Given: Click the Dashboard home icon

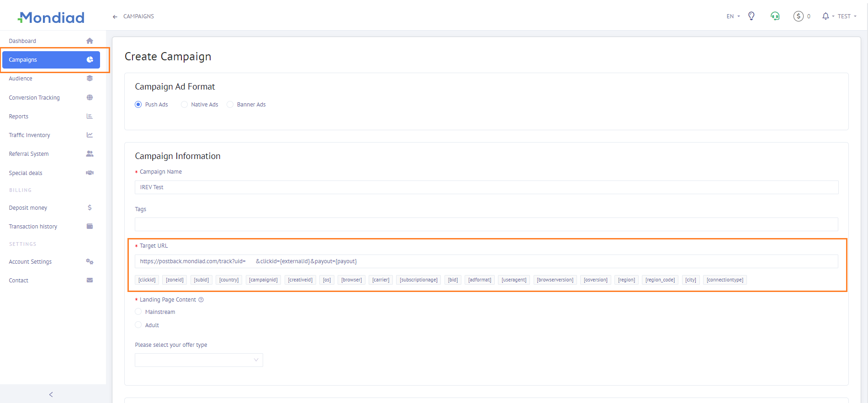Looking at the screenshot, I should tap(90, 41).
